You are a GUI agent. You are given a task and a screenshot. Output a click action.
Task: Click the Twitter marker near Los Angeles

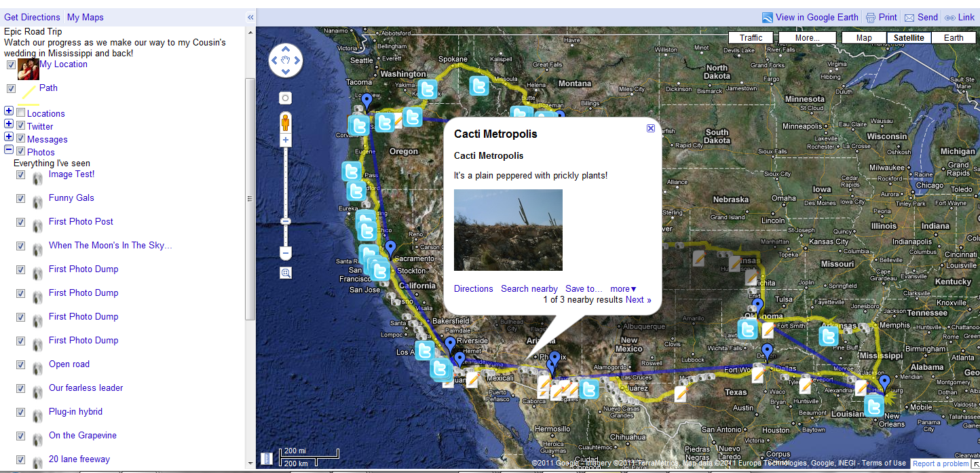tap(425, 350)
